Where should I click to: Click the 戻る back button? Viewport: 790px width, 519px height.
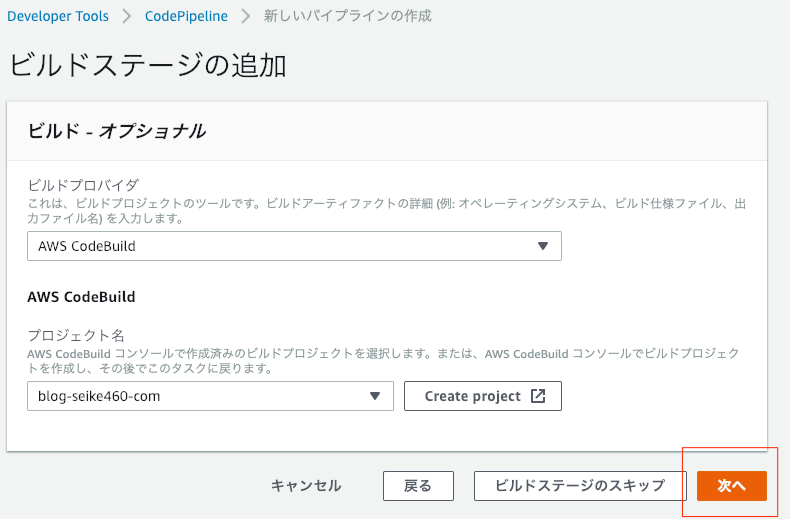point(418,486)
